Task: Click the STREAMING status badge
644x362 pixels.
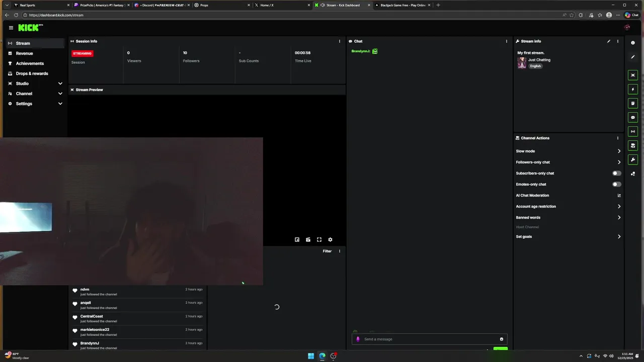Action: pyautogui.click(x=82, y=53)
